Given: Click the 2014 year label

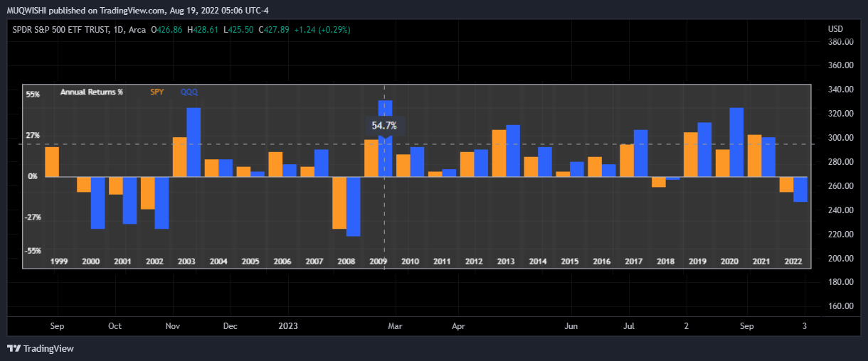Looking at the screenshot, I should [538, 262].
